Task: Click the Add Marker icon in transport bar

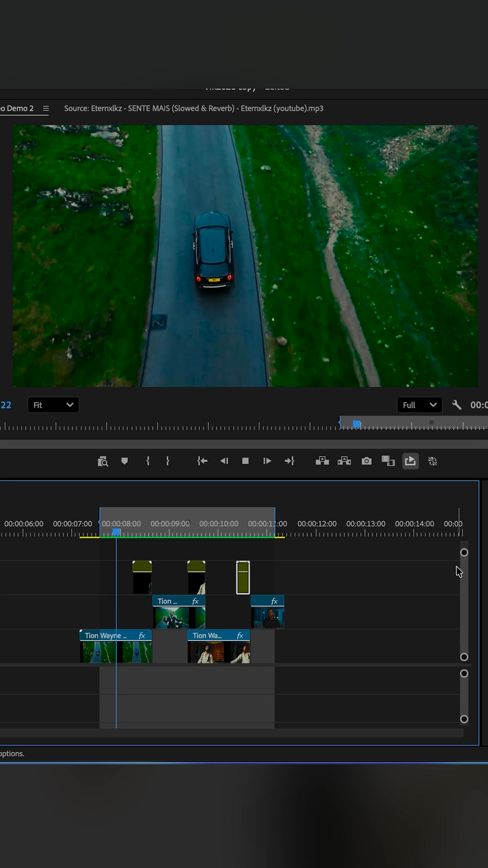Action: [x=124, y=461]
